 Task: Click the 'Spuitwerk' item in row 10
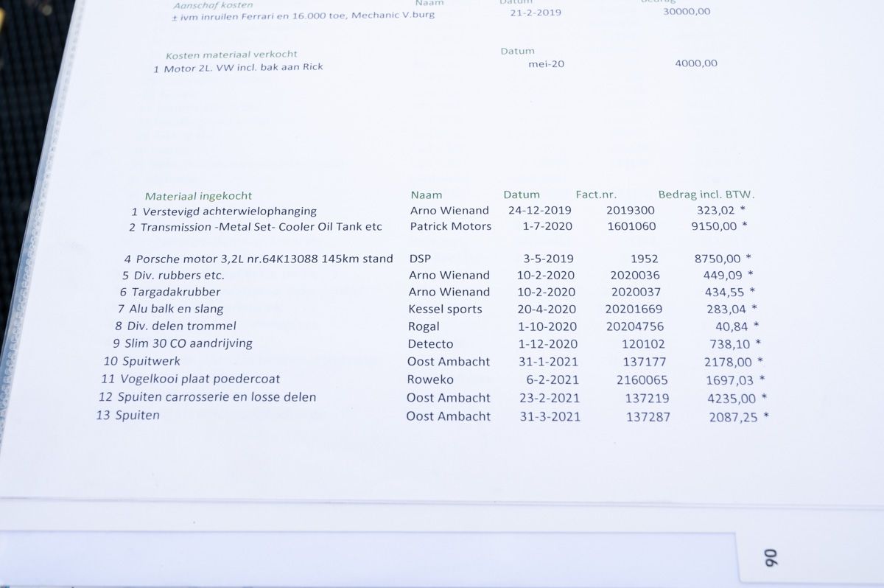coord(150,361)
